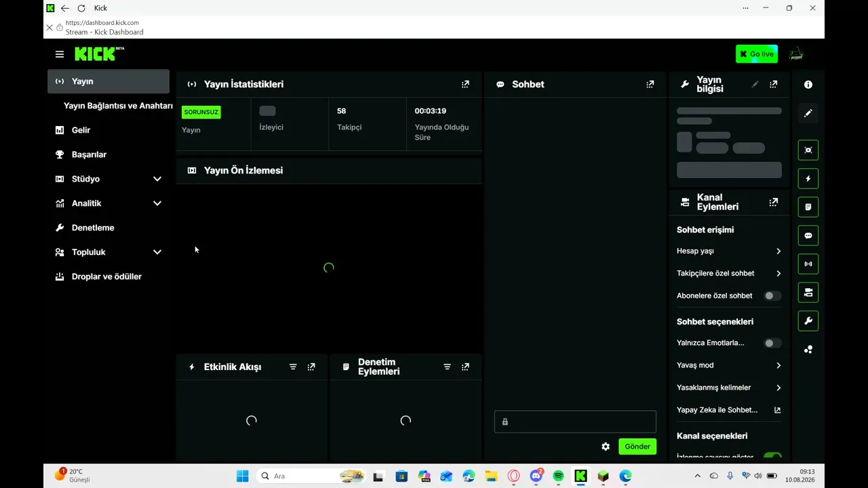The width and height of the screenshot is (868, 488).
Task: Click the taskbar search box Ara
Action: point(311,476)
